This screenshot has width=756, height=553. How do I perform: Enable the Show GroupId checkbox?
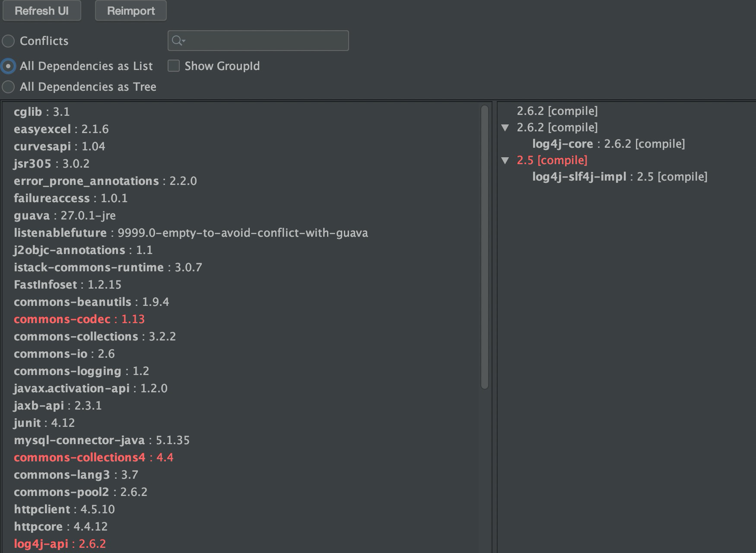174,66
